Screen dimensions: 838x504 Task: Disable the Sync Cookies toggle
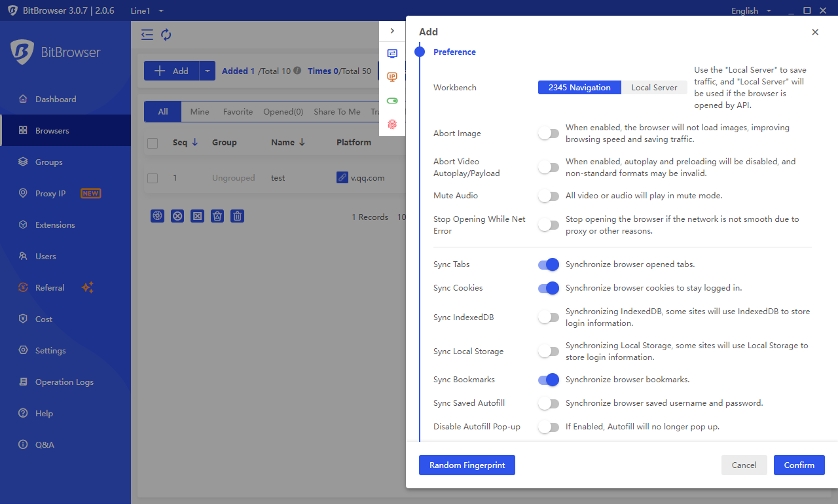pyautogui.click(x=549, y=288)
